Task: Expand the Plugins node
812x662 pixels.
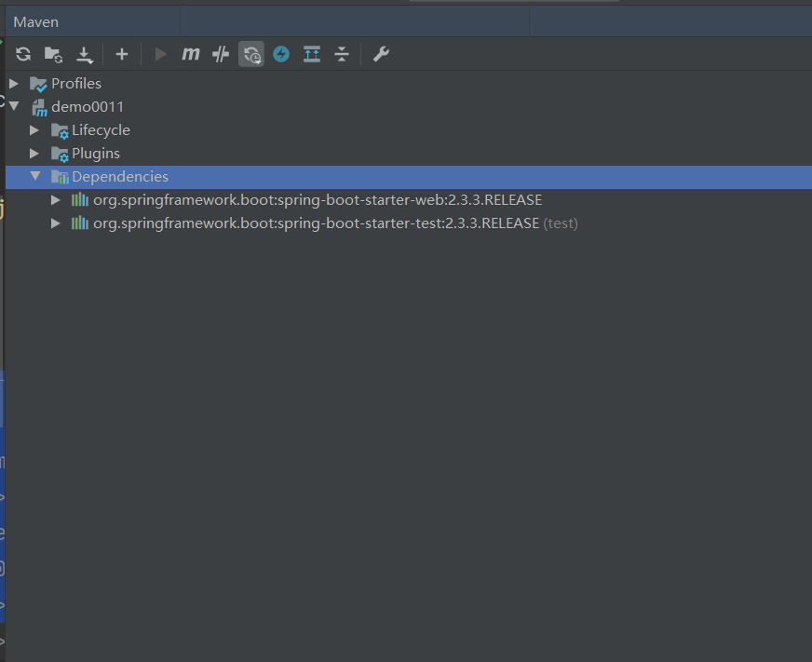Action: [34, 153]
